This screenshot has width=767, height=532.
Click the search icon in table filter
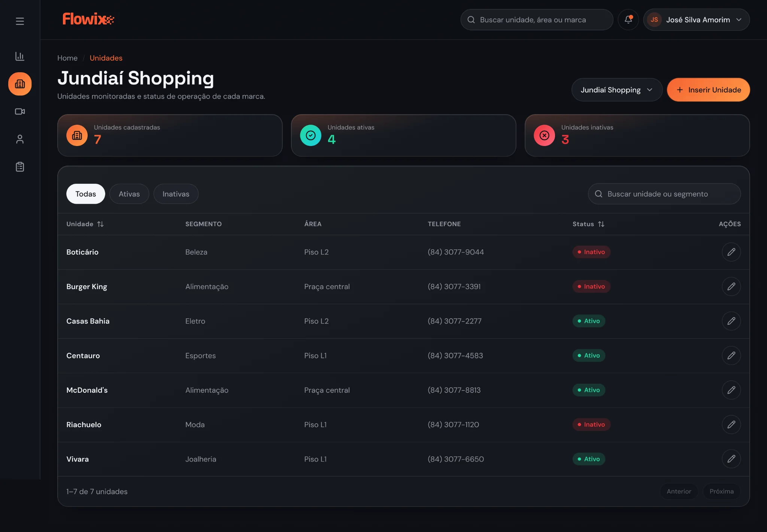pos(598,194)
